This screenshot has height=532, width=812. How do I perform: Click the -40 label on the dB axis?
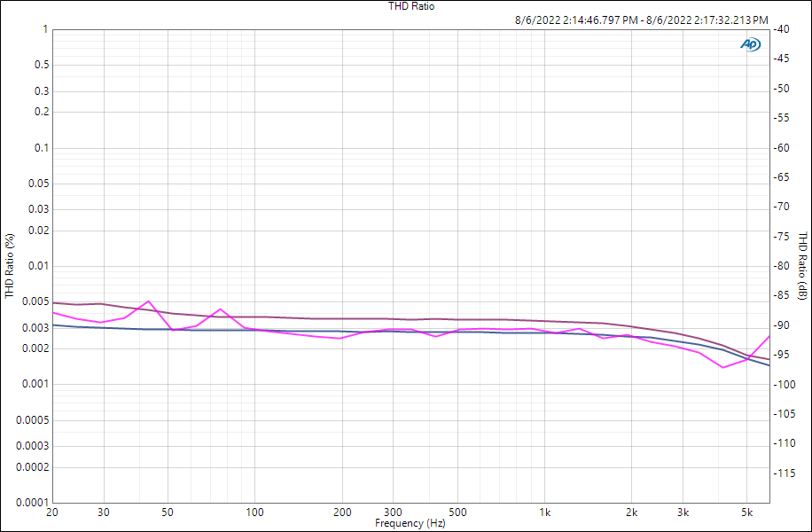pyautogui.click(x=781, y=29)
